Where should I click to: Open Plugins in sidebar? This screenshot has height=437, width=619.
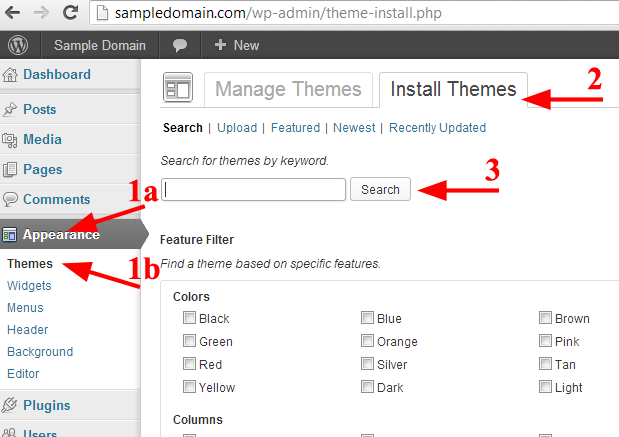(x=47, y=405)
